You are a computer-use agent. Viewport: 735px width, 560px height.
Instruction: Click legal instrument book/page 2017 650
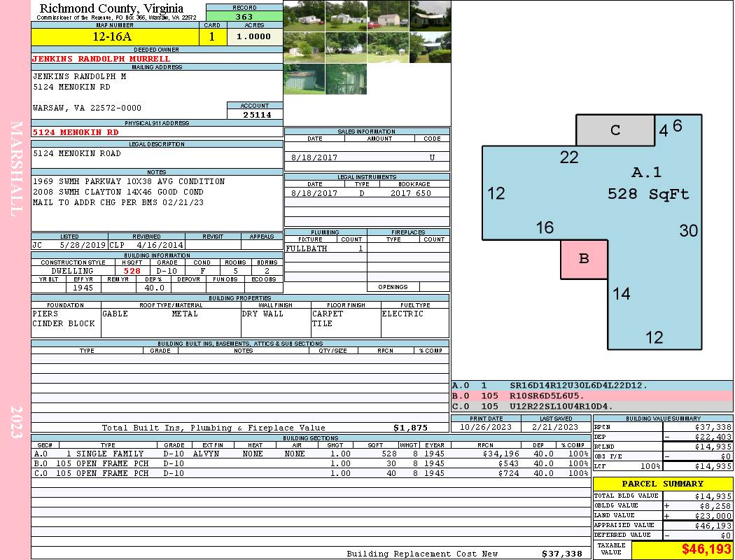tap(411, 193)
